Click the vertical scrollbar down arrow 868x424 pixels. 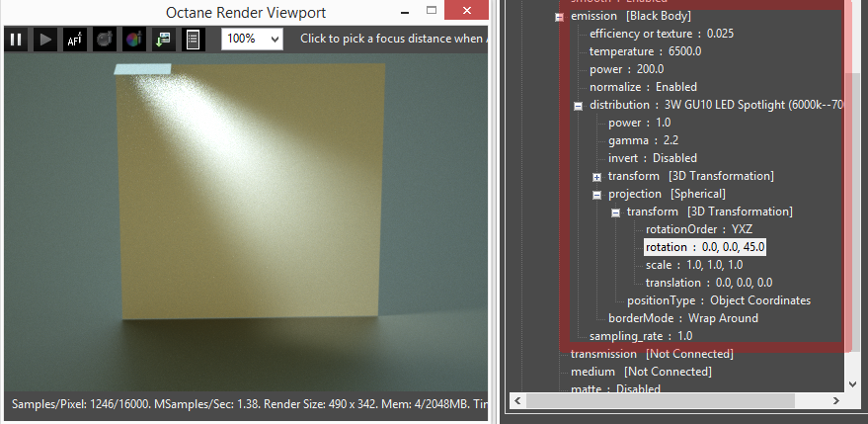tap(853, 383)
